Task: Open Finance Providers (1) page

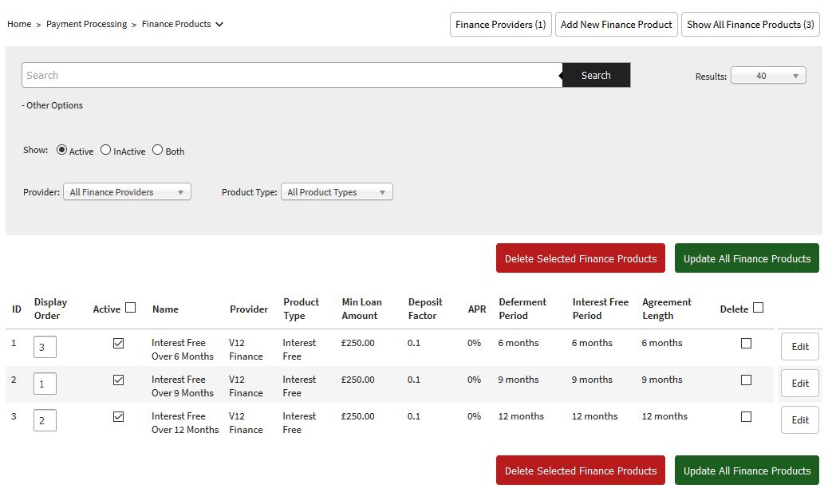Action: [x=500, y=25]
